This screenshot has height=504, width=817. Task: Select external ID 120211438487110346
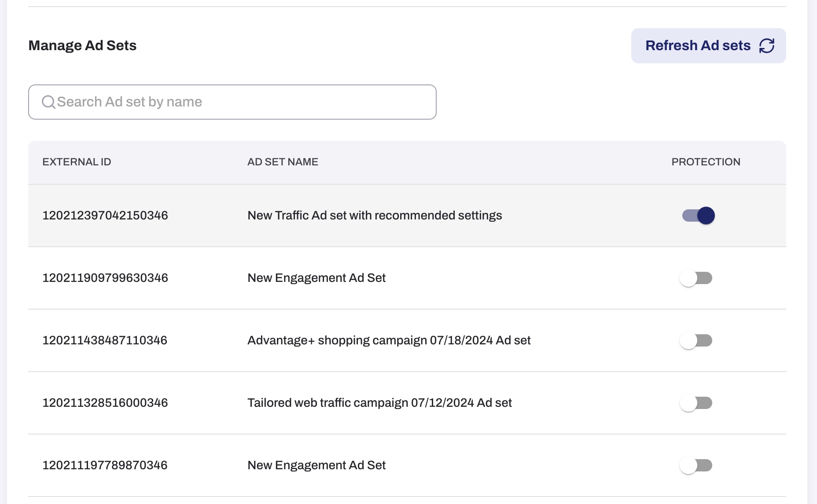tap(105, 340)
